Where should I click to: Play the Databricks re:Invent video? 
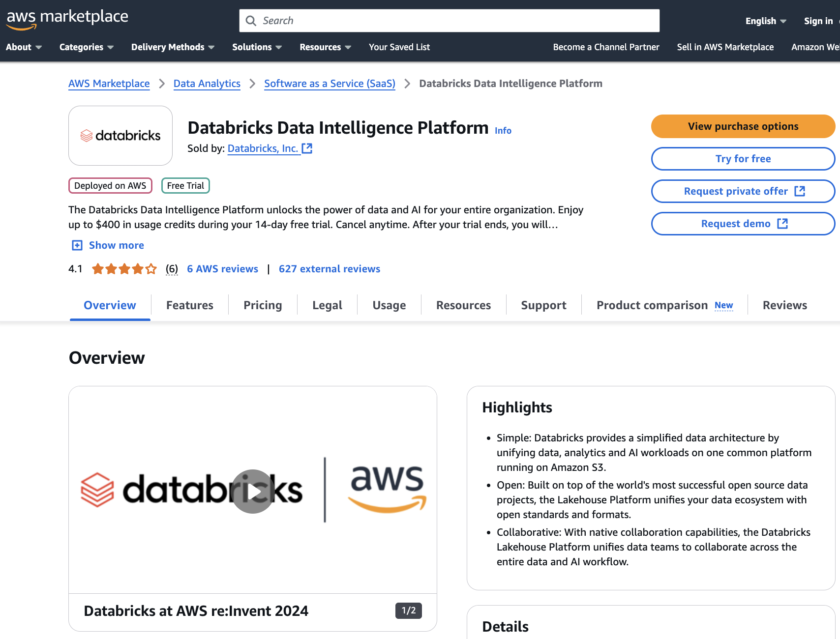click(253, 492)
